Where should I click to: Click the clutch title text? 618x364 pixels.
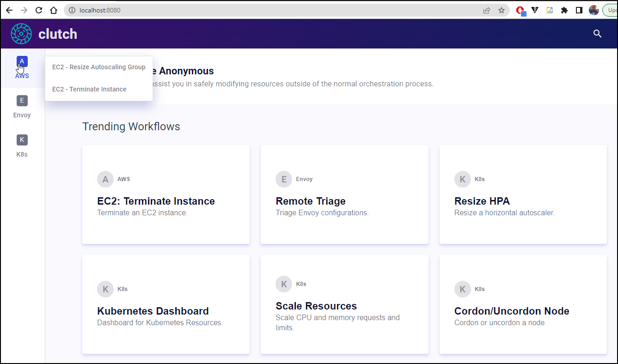tap(58, 34)
